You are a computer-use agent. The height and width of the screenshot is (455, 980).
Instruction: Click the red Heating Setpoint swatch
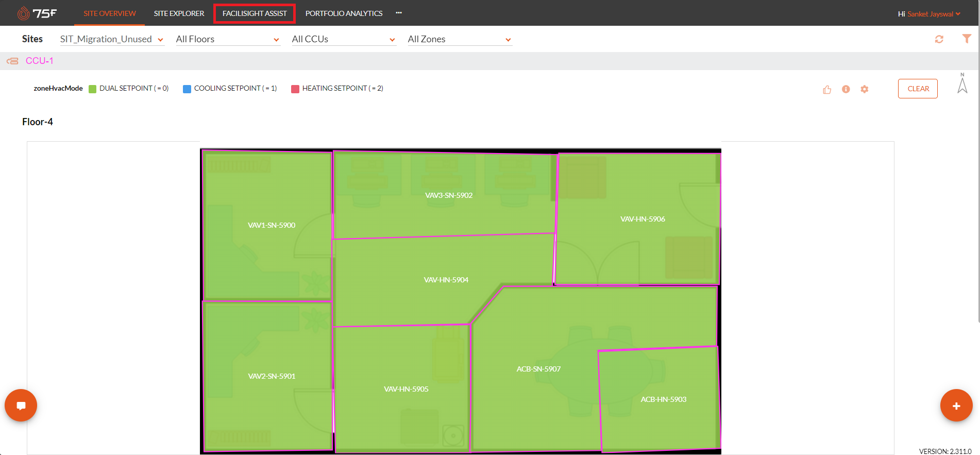pyautogui.click(x=295, y=89)
